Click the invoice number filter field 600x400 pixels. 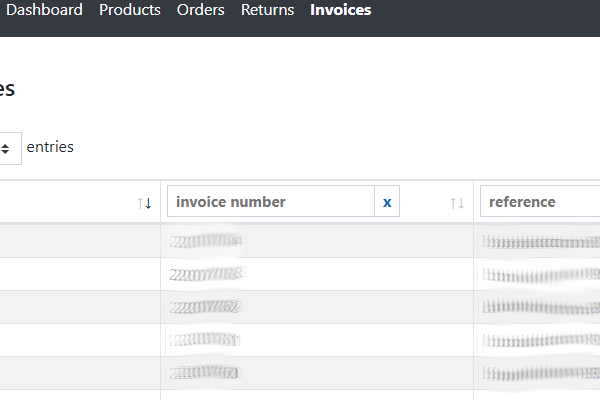[271, 201]
